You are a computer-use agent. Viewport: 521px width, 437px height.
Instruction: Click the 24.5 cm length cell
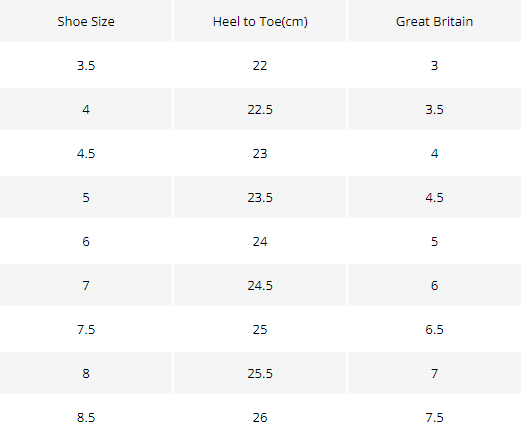click(x=260, y=285)
